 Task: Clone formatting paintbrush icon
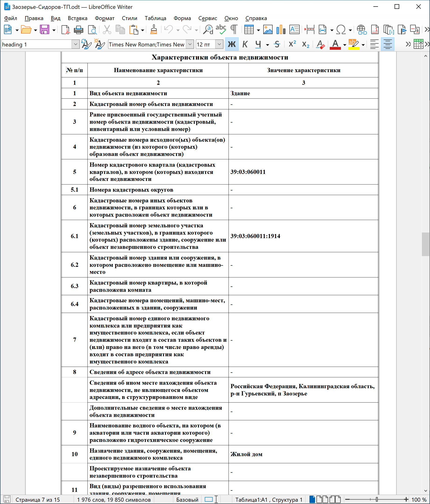point(153,30)
